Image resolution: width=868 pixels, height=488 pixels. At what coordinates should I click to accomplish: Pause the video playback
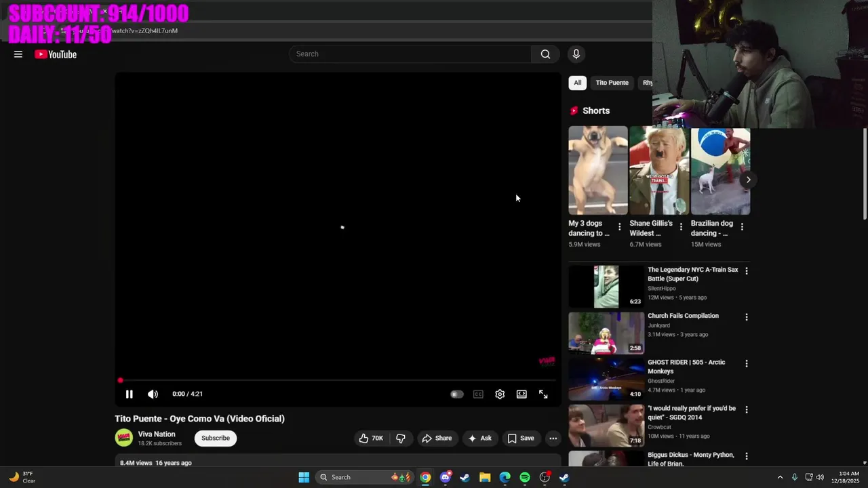(x=129, y=394)
